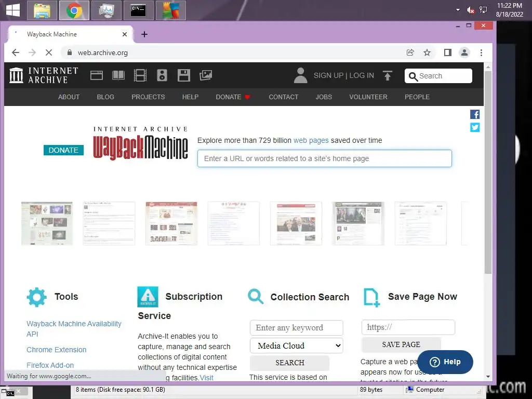Open Wayback Machine Availability API link
The image size is (532, 399).
click(x=74, y=329)
